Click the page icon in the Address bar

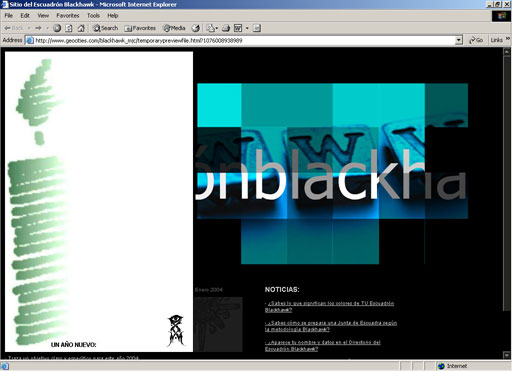pyautogui.click(x=30, y=40)
